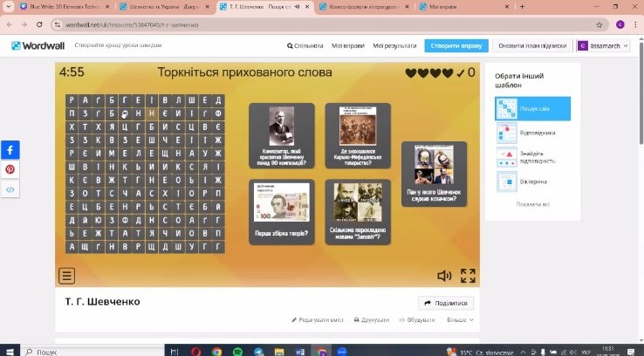Click the weather widget '15°C'

[x=482, y=352]
